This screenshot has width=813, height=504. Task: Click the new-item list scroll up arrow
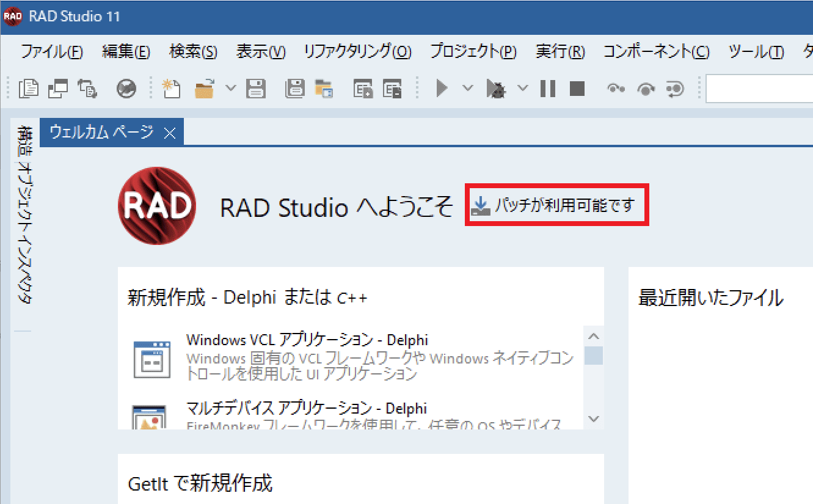[594, 336]
